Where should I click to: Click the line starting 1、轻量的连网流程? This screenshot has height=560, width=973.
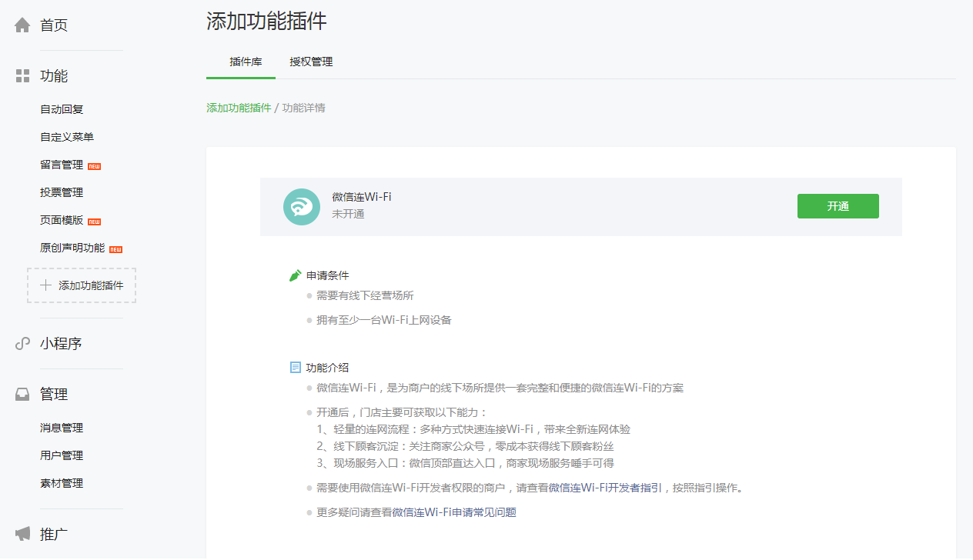coord(473,429)
